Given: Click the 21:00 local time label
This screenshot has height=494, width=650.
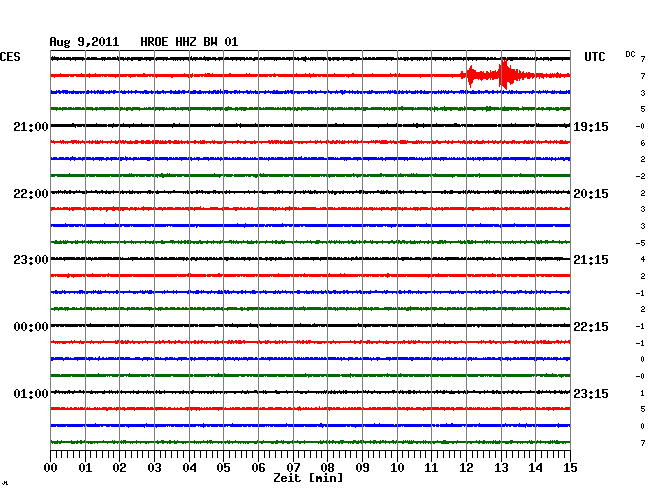Looking at the screenshot, I should pos(31,126).
